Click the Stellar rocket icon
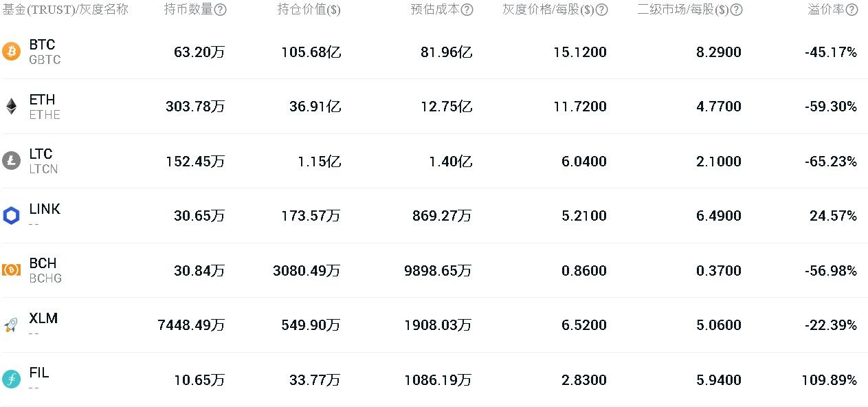This screenshot has height=407, width=868. [12, 324]
